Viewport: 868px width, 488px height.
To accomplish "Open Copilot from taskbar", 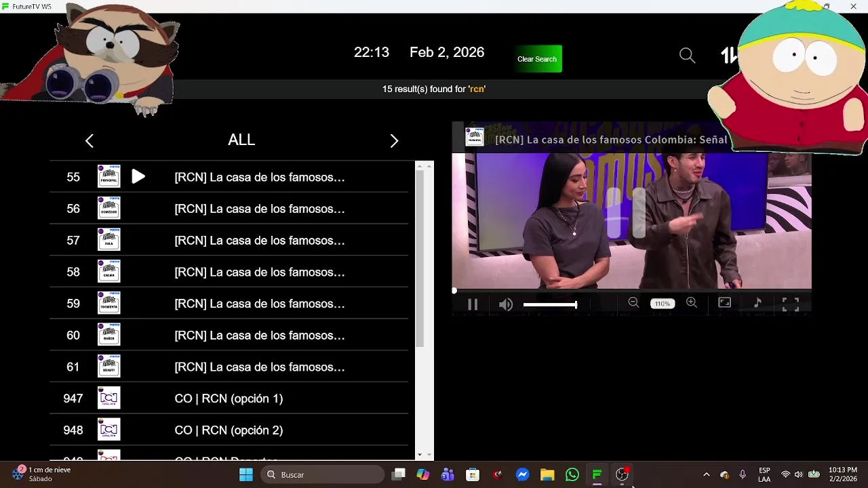I will click(423, 474).
